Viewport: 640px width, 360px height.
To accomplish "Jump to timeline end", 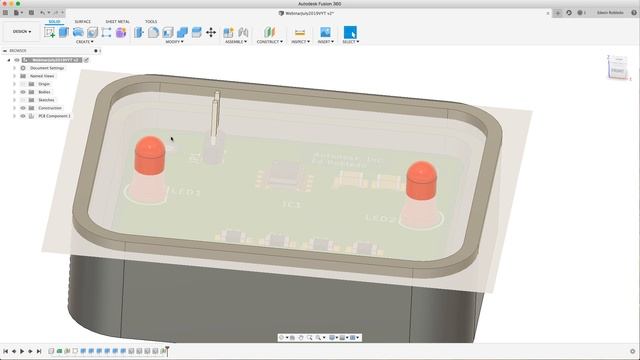I will pyautogui.click(x=39, y=351).
